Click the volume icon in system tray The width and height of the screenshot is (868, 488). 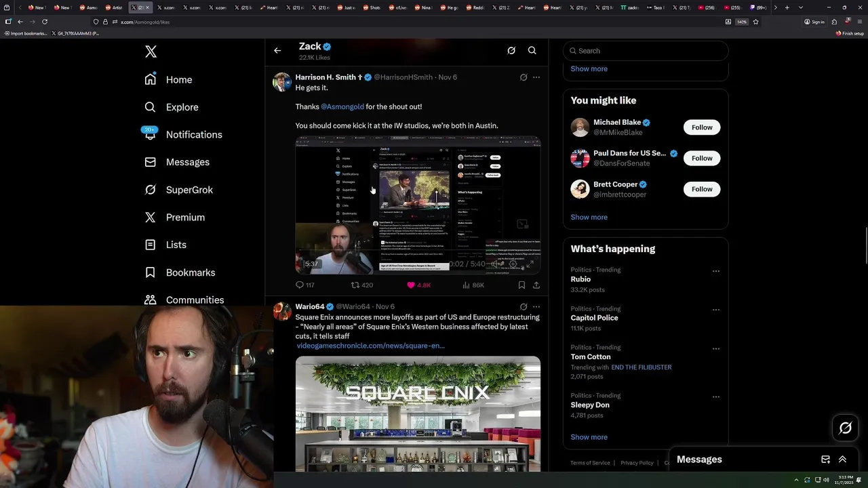tap(826, 480)
